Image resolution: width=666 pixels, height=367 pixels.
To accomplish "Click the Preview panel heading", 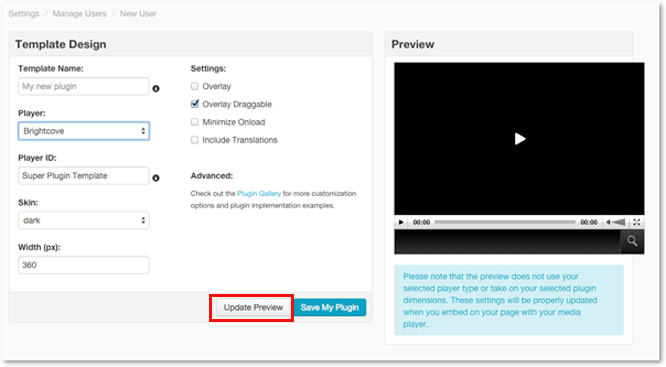I will pos(413,44).
